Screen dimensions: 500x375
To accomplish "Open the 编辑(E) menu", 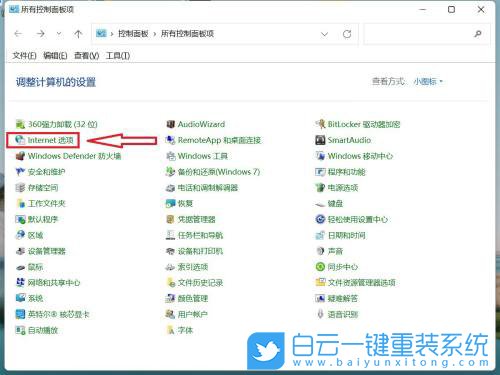I will pos(55,56).
